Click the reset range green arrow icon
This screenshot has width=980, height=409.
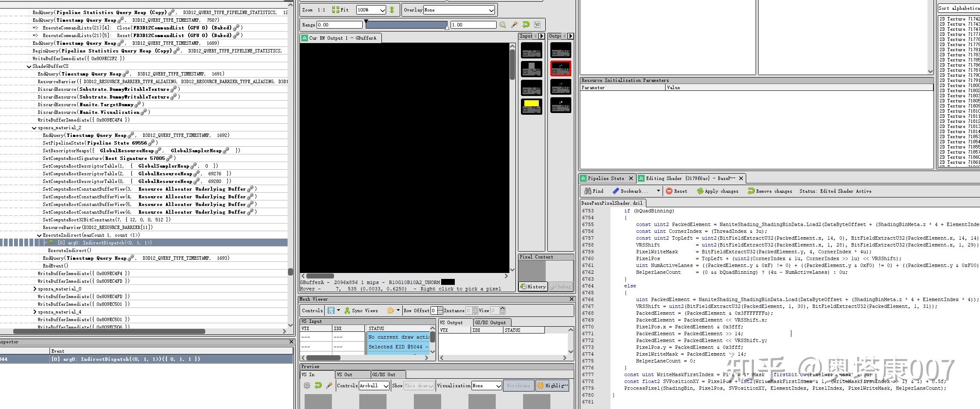tap(526, 24)
